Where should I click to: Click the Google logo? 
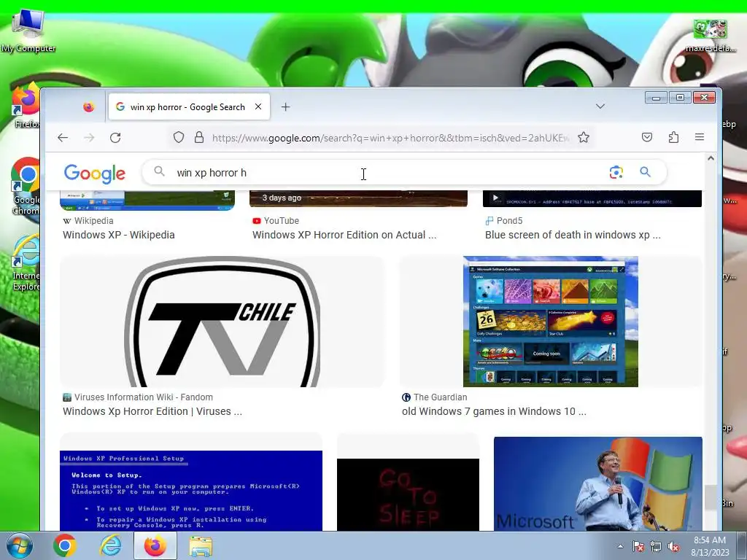(x=95, y=173)
